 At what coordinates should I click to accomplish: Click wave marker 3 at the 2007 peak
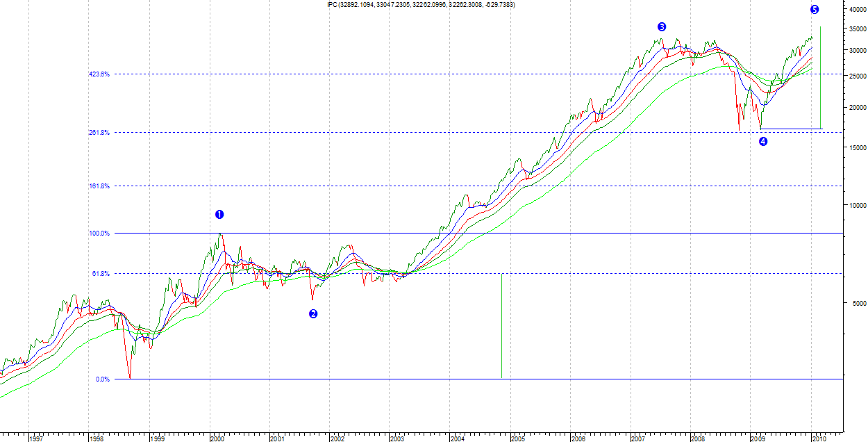662,27
